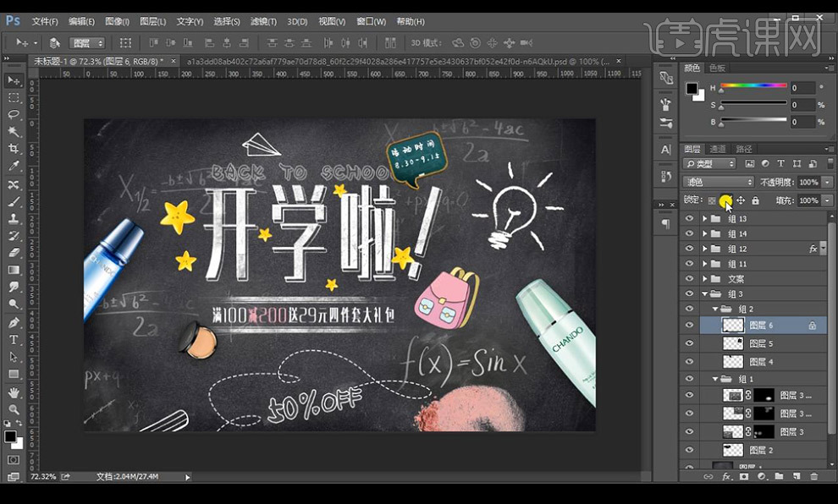Image resolution: width=838 pixels, height=504 pixels.
Task: Select the Rectangular Marquee tool
Action: point(14,98)
